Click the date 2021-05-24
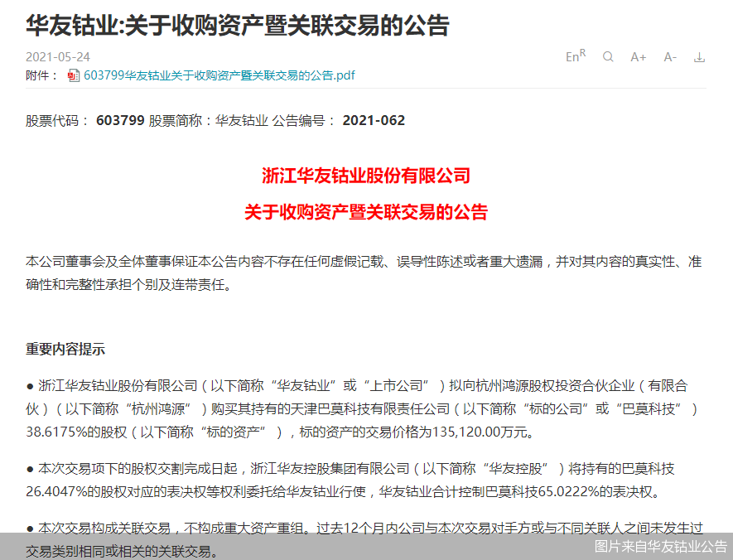The width and height of the screenshot is (733, 560). (x=58, y=57)
